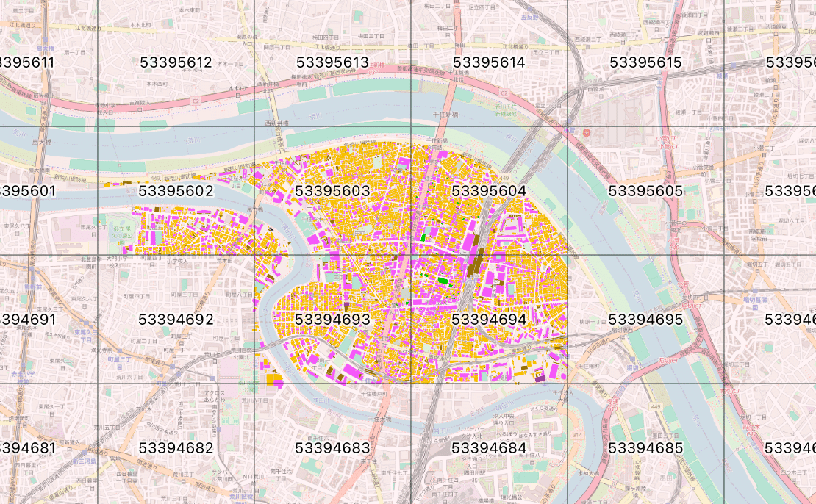Click the grid cell 53395602
This screenshot has height=504, width=816.
pos(177,190)
